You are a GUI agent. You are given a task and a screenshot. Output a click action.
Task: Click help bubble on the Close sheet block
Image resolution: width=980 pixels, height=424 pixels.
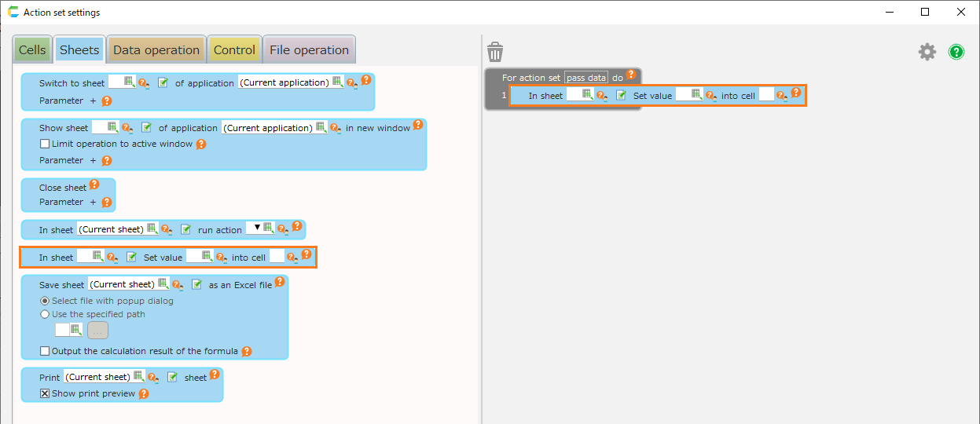coord(94,185)
